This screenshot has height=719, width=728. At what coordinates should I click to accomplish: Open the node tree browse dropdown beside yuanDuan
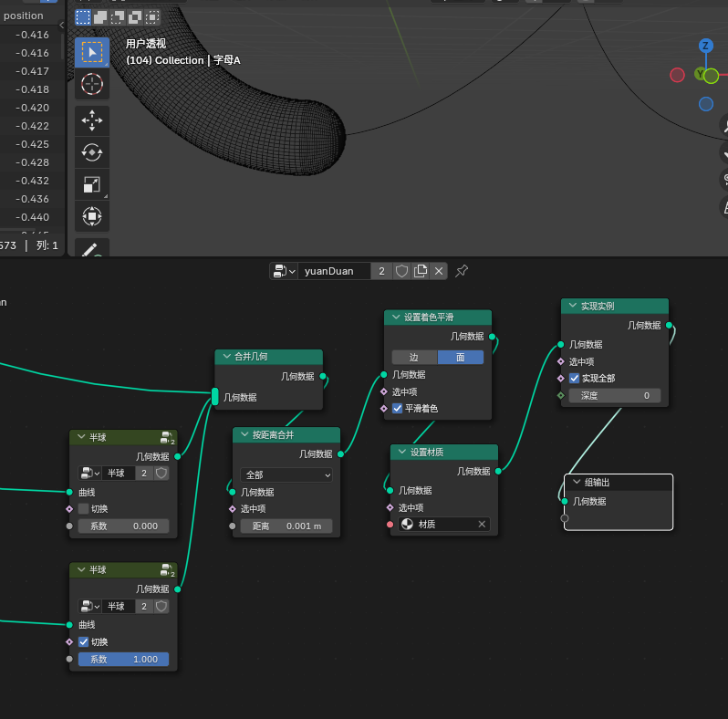pos(284,271)
